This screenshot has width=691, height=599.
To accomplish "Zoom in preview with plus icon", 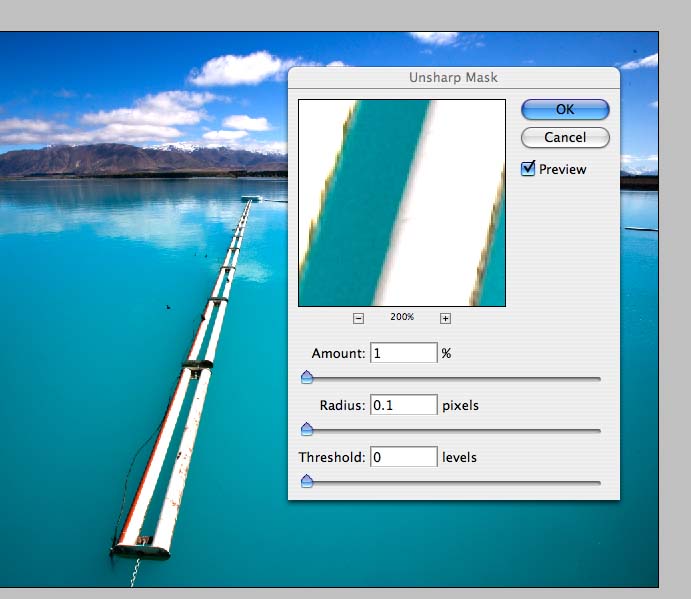I will (x=445, y=318).
